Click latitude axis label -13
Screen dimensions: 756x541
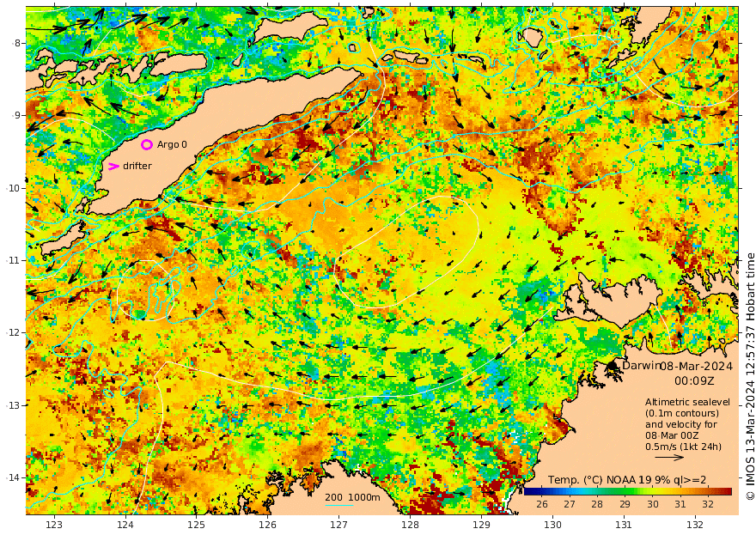[13, 405]
